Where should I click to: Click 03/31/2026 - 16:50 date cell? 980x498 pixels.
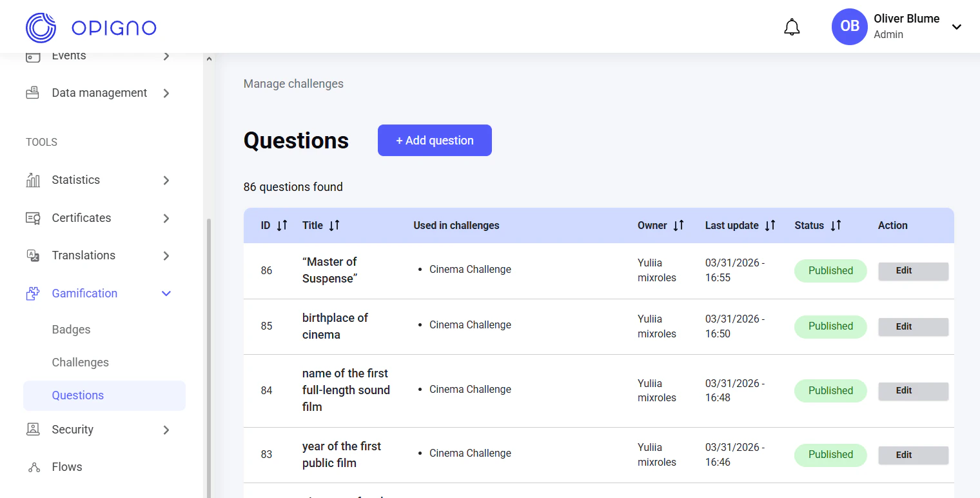coord(735,326)
